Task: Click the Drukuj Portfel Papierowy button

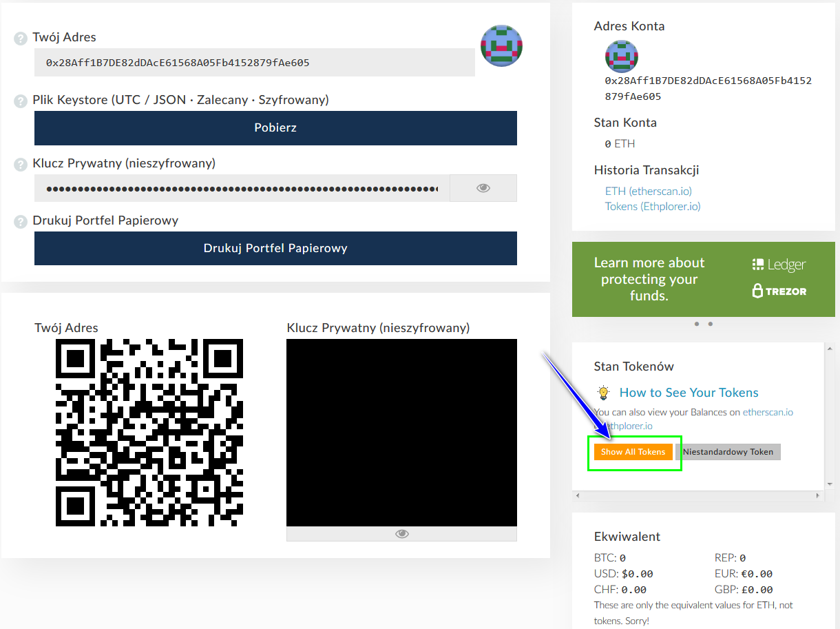Action: tap(275, 248)
